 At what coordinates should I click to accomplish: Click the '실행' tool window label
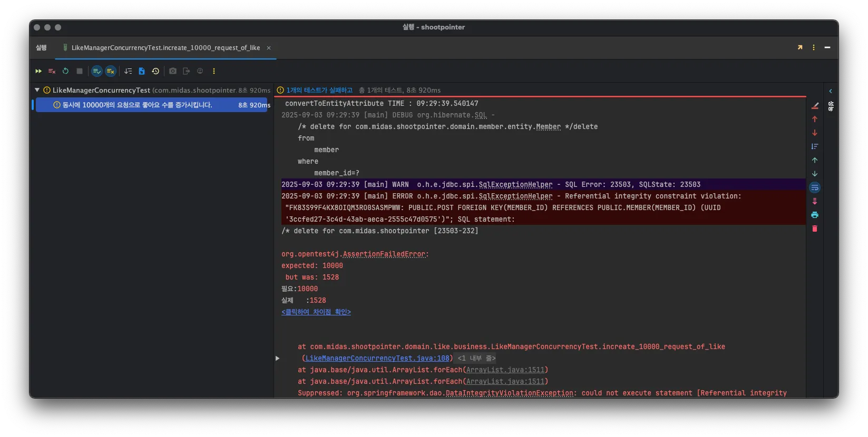(x=41, y=48)
